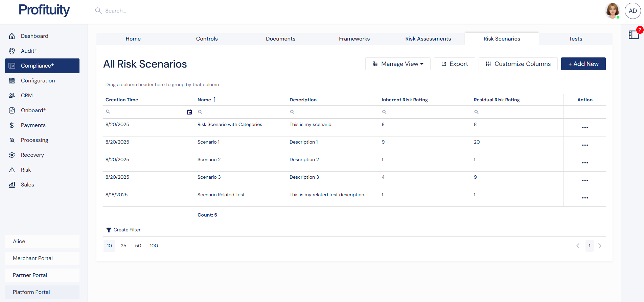644x302 pixels.
Task: Open the AD user initials avatar
Action: click(632, 11)
